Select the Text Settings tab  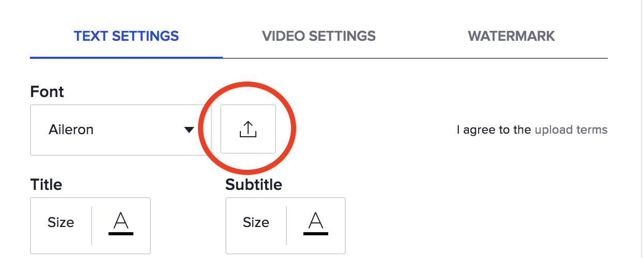(x=126, y=36)
